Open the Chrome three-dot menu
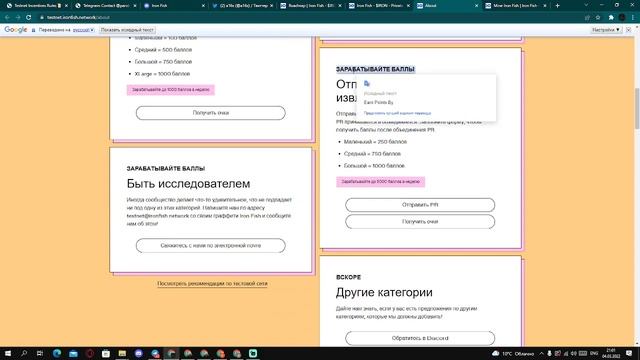 pos(633,18)
